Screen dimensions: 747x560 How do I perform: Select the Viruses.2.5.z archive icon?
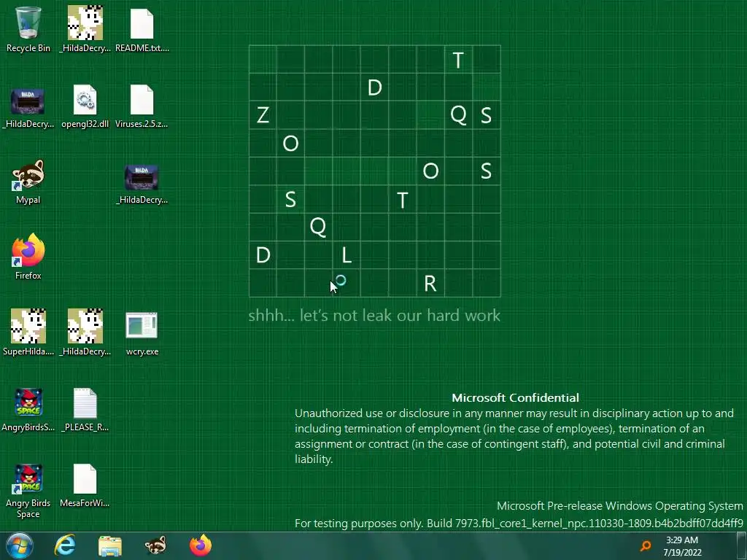point(142,107)
